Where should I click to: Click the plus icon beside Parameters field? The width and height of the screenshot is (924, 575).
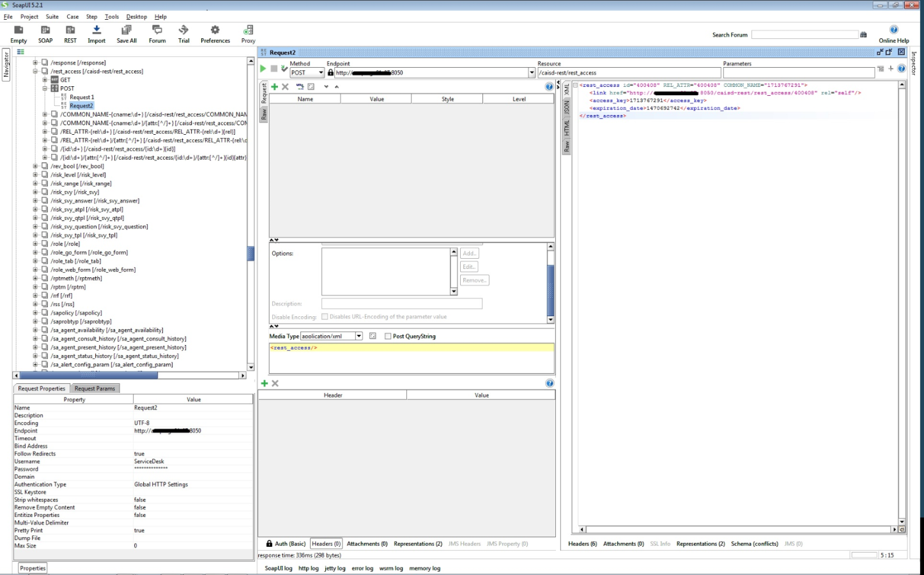891,68
